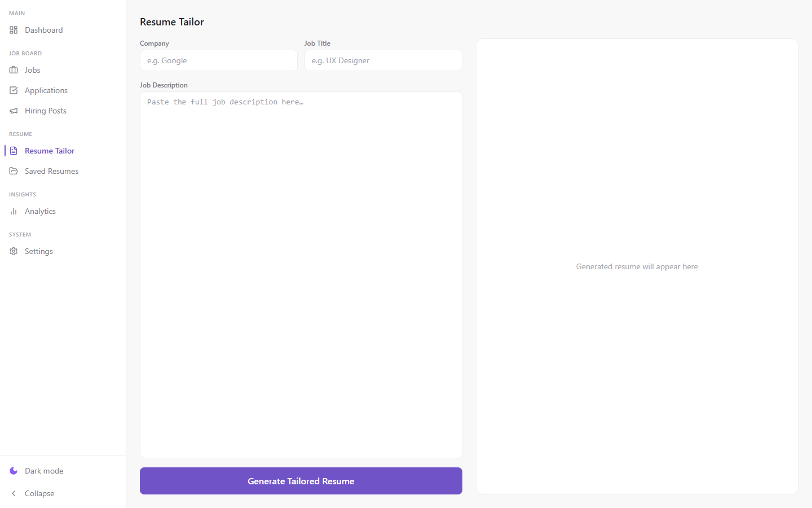Image resolution: width=812 pixels, height=508 pixels.
Task: Focus the Job Title input field
Action: click(x=383, y=60)
